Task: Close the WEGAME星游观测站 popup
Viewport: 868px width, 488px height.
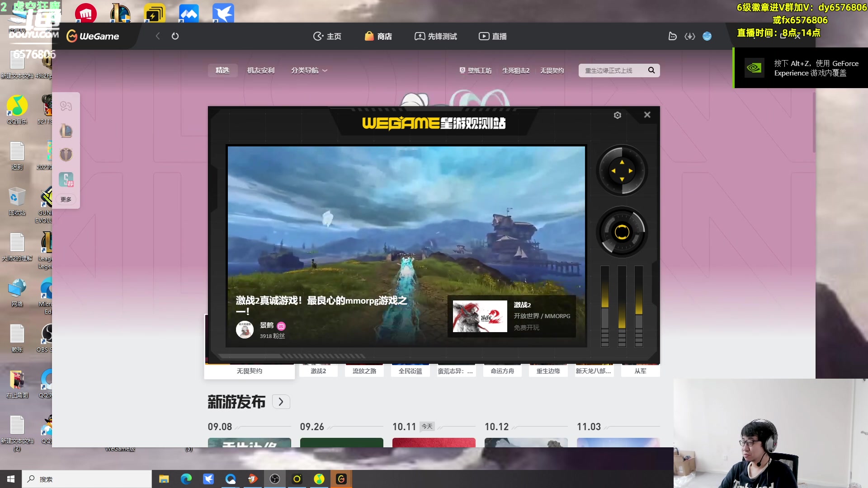Action: [x=647, y=115]
